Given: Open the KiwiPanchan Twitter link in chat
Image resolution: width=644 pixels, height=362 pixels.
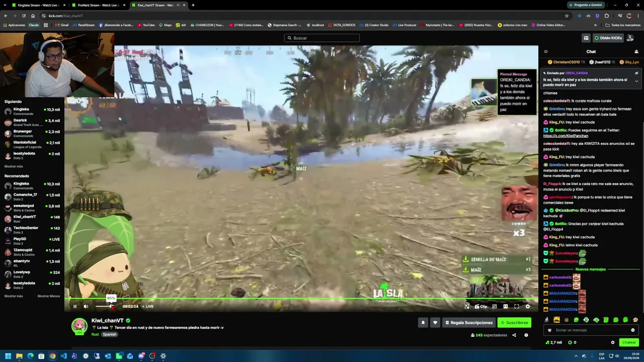Looking at the screenshot, I should pyautogui.click(x=566, y=136).
